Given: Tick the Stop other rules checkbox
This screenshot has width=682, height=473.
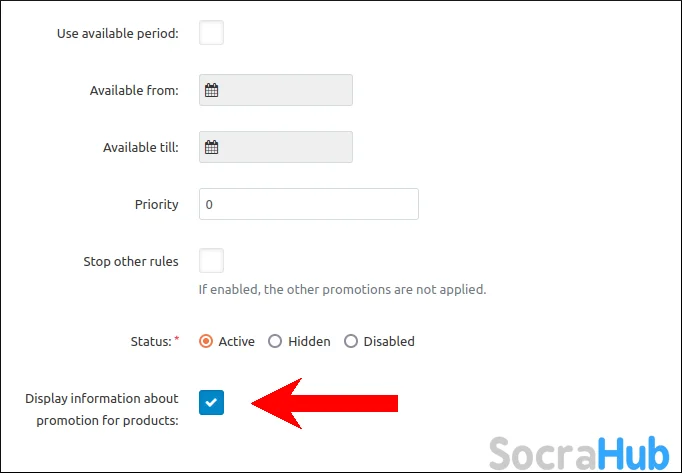Looking at the screenshot, I should click(x=211, y=261).
